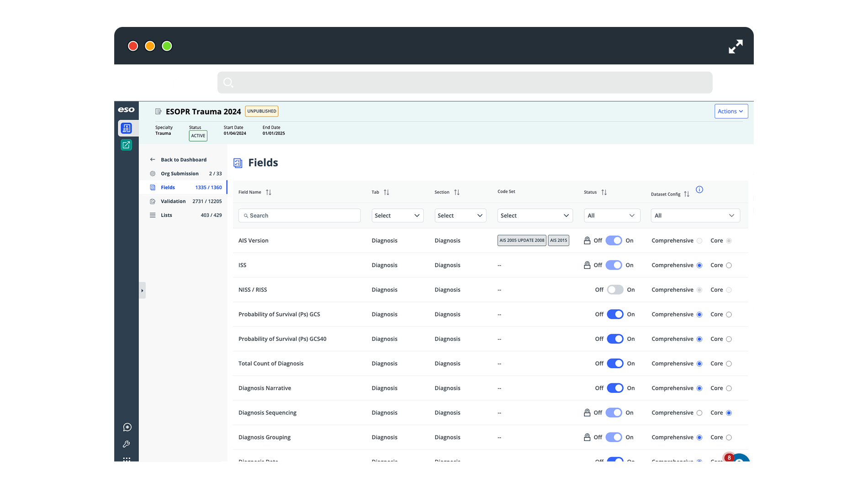Click the lock icon in Diagnosis Sequencing row
The image size is (868, 488).
587,413
